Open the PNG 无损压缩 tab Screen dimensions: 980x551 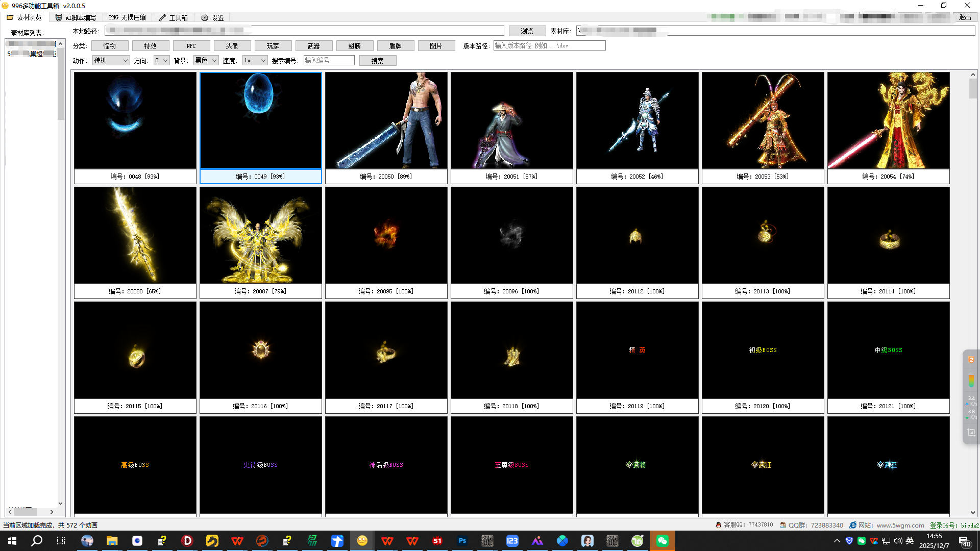[127, 17]
